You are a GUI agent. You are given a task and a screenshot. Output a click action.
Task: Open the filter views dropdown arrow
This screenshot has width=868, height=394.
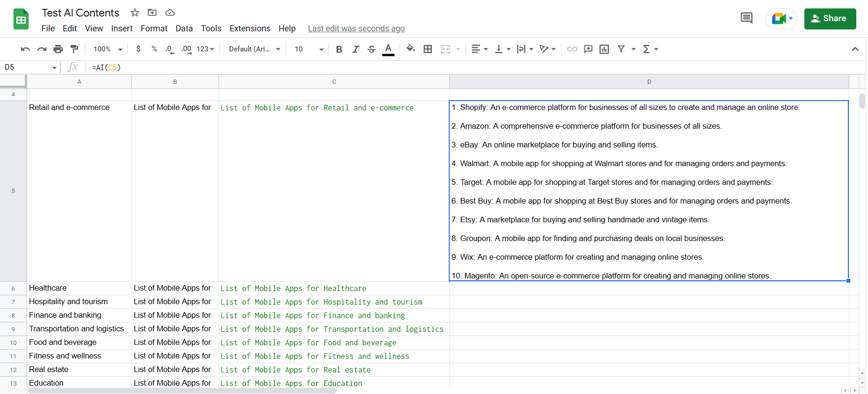click(634, 49)
